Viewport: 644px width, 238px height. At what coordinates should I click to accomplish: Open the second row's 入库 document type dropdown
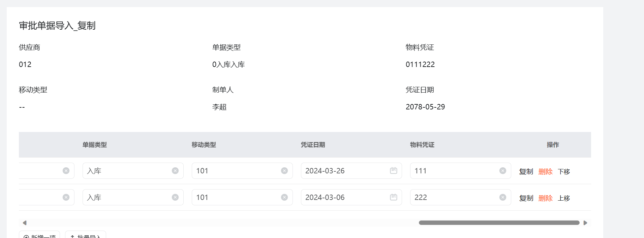133,197
